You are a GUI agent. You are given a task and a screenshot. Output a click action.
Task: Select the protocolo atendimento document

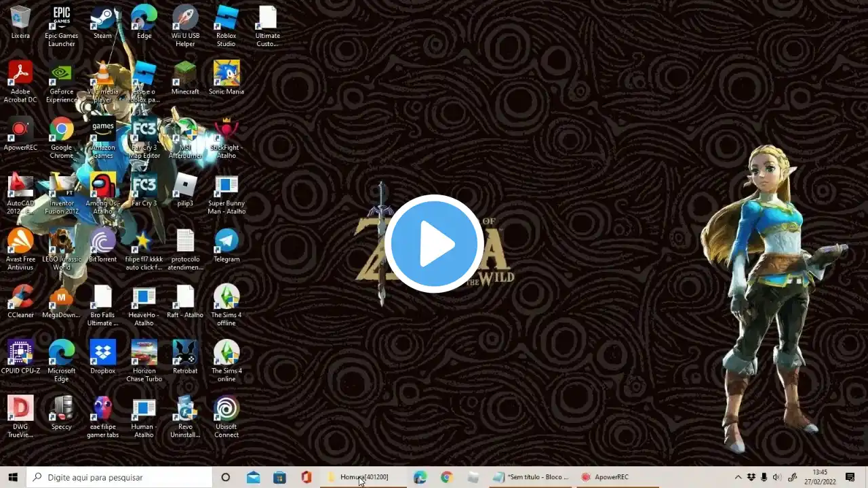185,249
